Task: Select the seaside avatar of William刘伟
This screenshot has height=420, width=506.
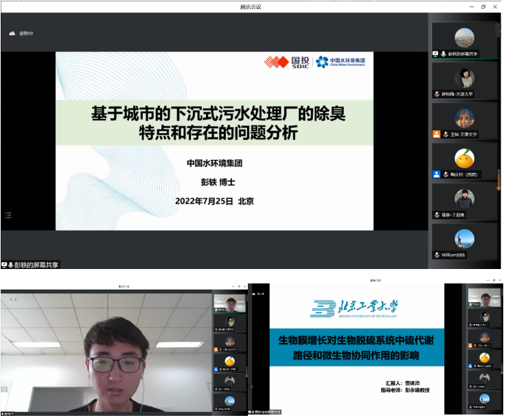Action: coord(464,239)
